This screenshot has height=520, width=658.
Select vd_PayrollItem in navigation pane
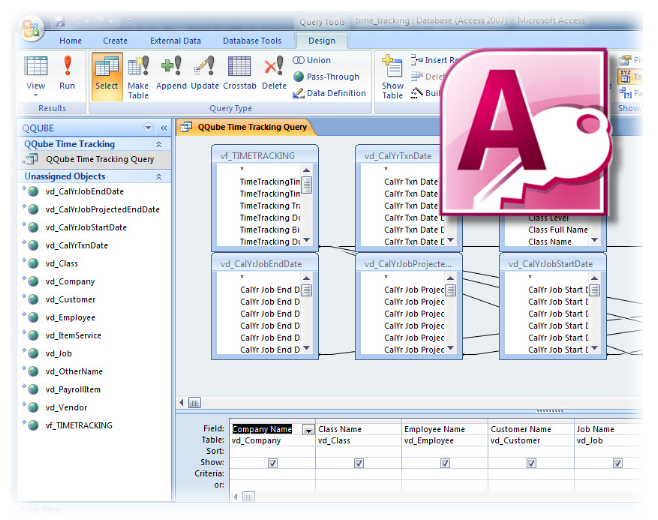point(73,390)
